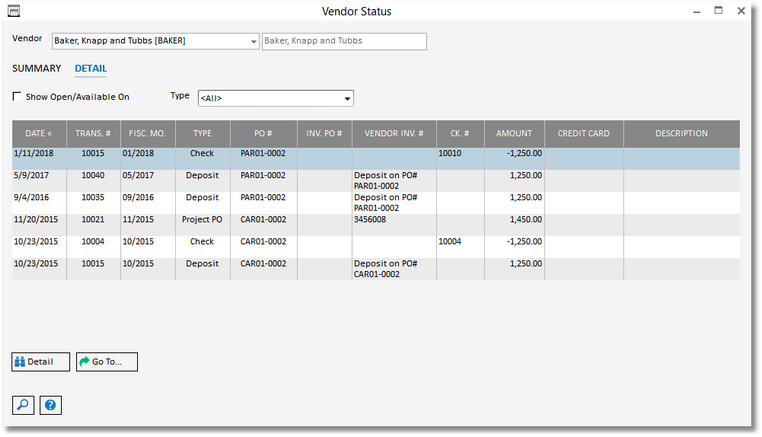762x437 pixels.
Task: Click the vendor name text field
Action: 344,41
